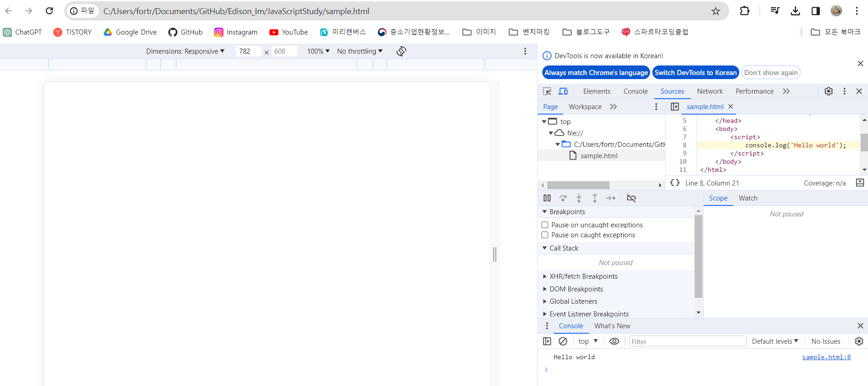Open the media control icon in toolbar
The image size is (868, 386).
775,11
